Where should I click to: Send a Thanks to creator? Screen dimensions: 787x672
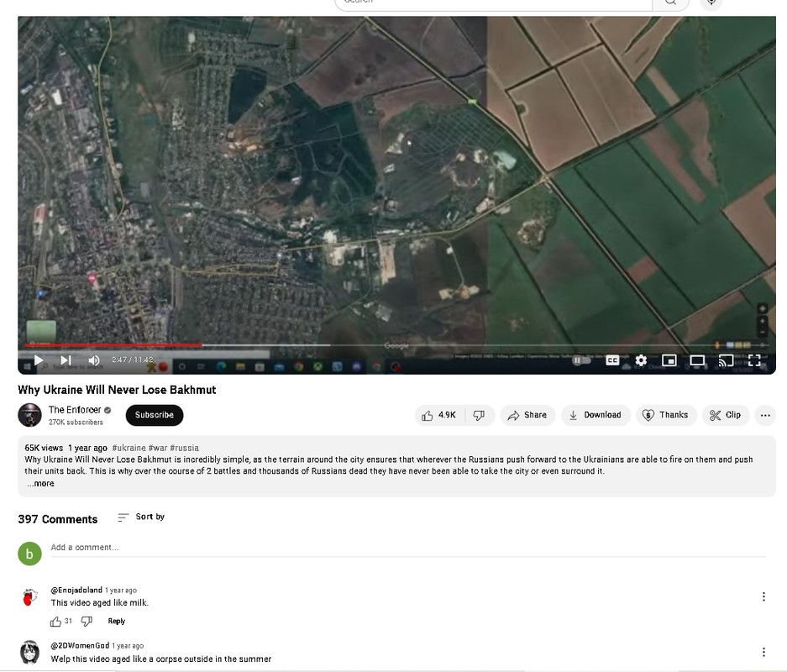coord(666,415)
